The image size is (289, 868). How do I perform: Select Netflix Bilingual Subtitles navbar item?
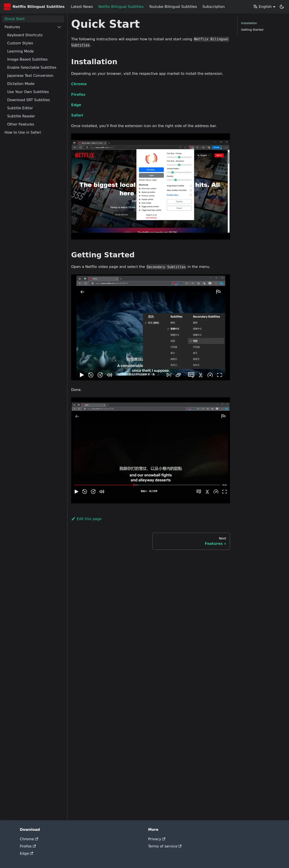point(121,7)
